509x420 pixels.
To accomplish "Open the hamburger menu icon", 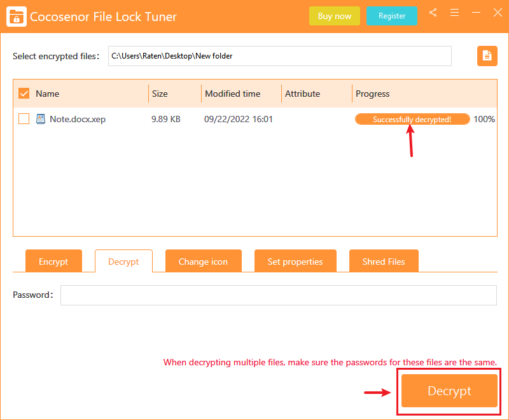I will pyautogui.click(x=454, y=13).
